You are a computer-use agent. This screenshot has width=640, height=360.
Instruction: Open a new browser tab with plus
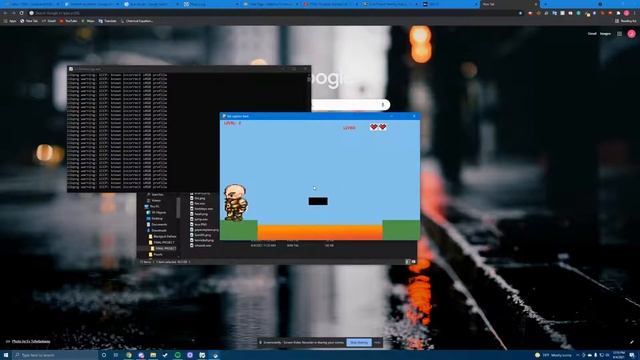click(545, 4)
